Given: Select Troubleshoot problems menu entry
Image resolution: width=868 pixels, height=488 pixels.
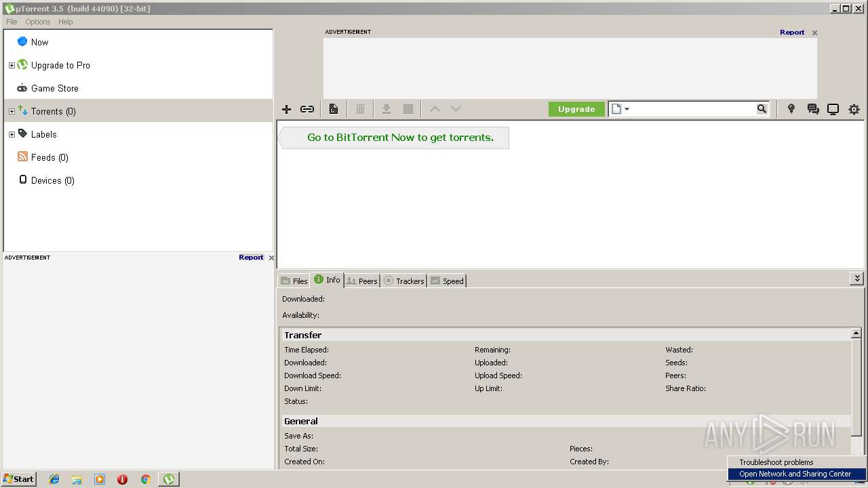Looking at the screenshot, I should click(x=797, y=462).
